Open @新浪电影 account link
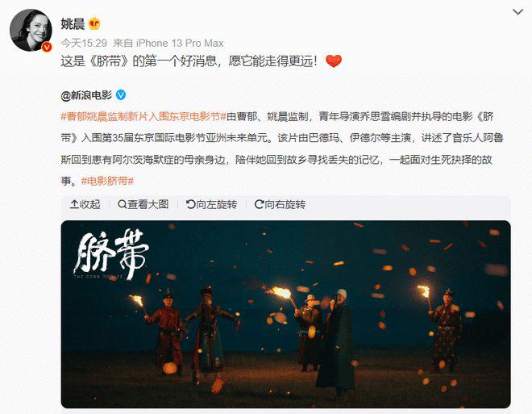The image size is (532, 414). [x=86, y=95]
